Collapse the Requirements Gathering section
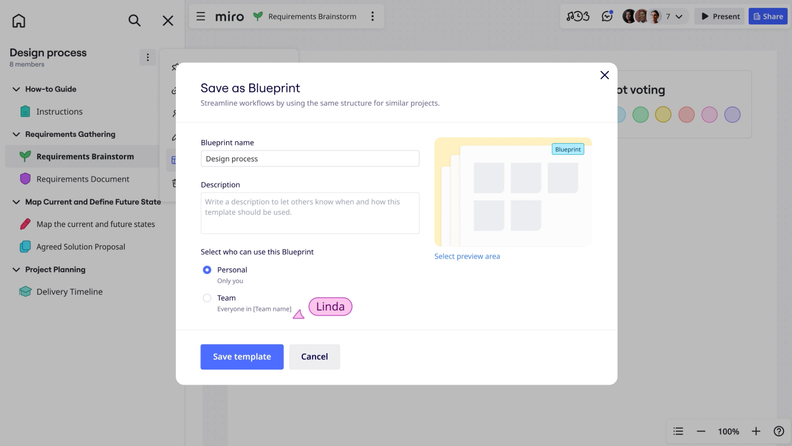The image size is (792, 446). point(16,134)
